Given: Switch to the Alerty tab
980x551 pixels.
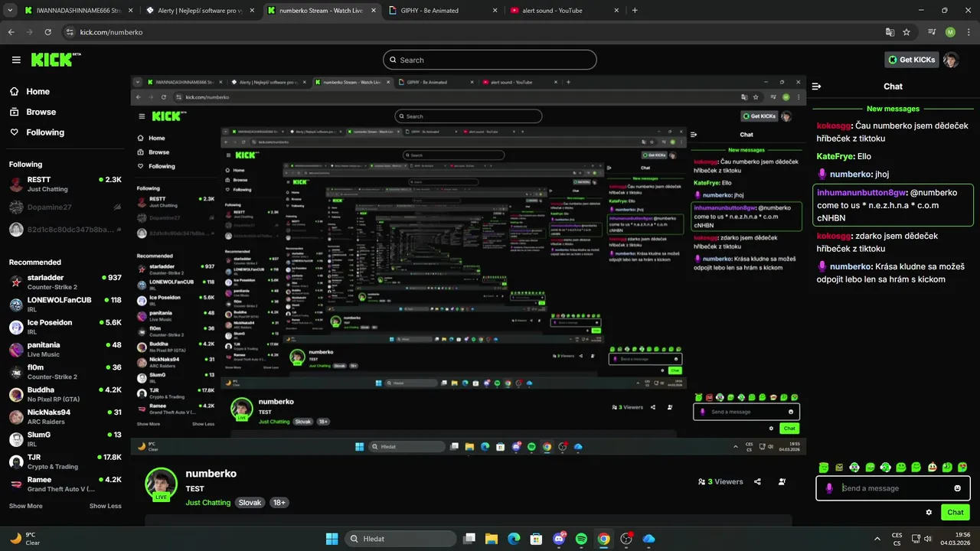Looking at the screenshot, I should (x=200, y=10).
